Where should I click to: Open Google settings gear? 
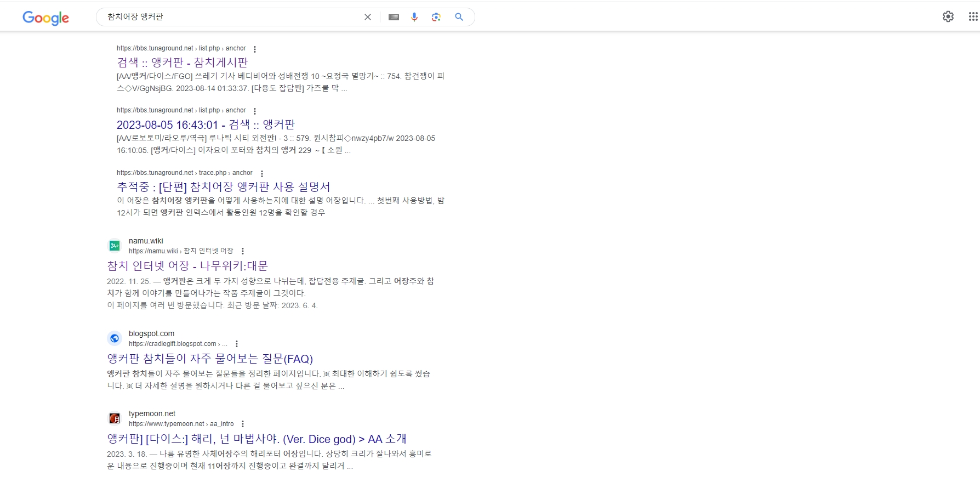coord(948,16)
